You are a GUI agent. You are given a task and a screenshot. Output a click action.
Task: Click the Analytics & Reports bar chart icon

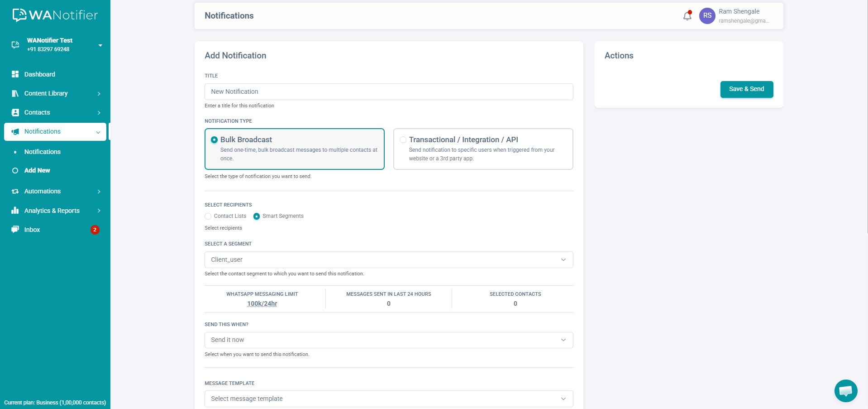tap(15, 211)
